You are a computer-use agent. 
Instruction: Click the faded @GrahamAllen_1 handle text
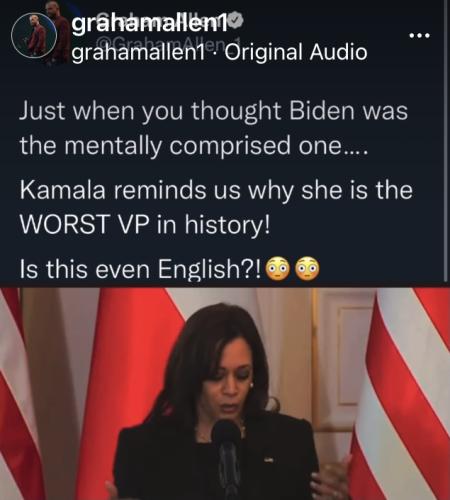coord(170,43)
